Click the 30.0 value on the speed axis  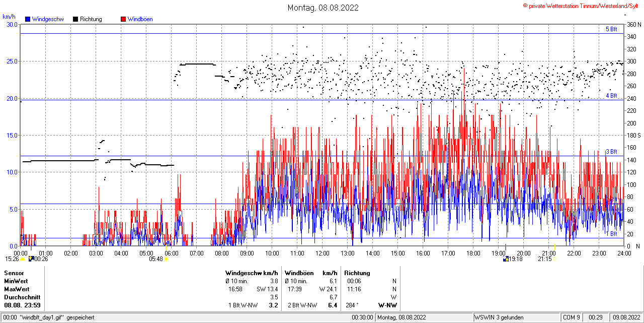pos(12,24)
